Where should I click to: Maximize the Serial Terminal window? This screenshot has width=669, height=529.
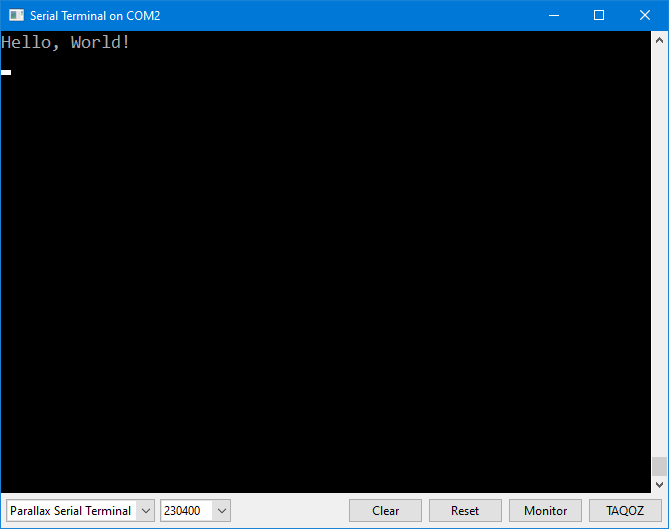click(599, 15)
